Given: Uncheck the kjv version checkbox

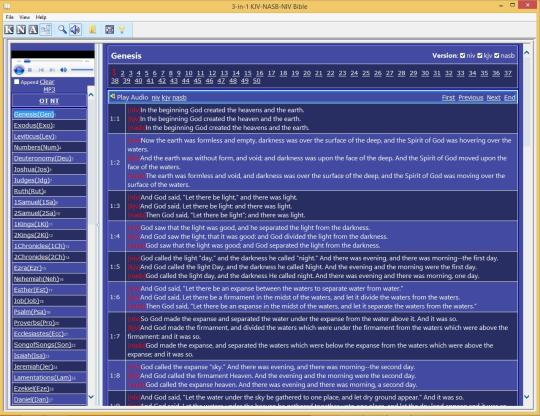Looking at the screenshot, I should 480,55.
